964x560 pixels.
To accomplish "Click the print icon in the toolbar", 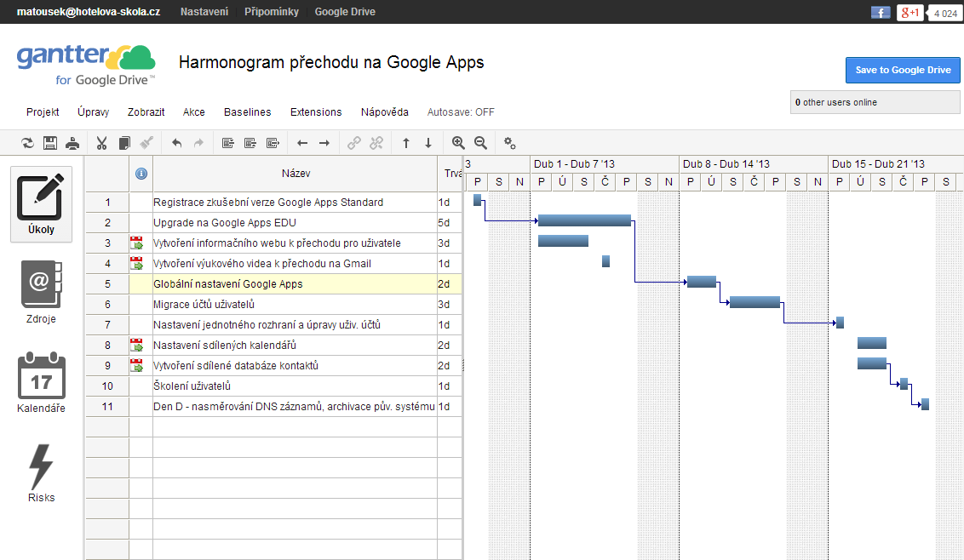I will (72, 143).
